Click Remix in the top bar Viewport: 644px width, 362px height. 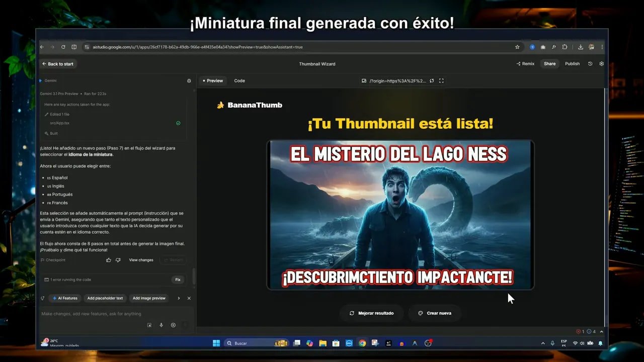[x=525, y=64]
